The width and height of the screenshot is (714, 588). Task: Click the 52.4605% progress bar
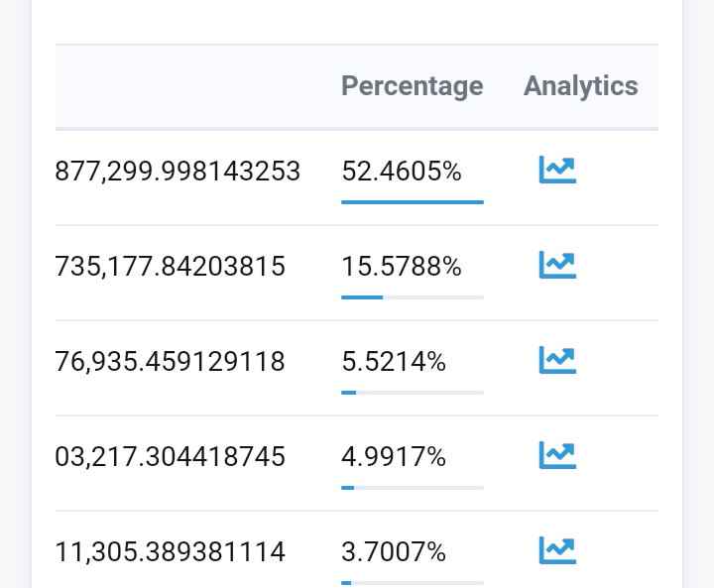pyautogui.click(x=413, y=202)
